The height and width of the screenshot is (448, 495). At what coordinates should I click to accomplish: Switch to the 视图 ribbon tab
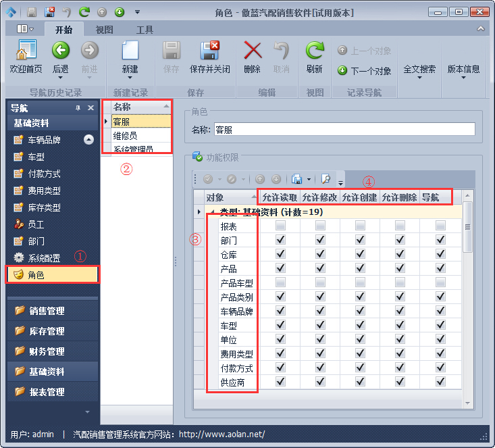[104, 30]
